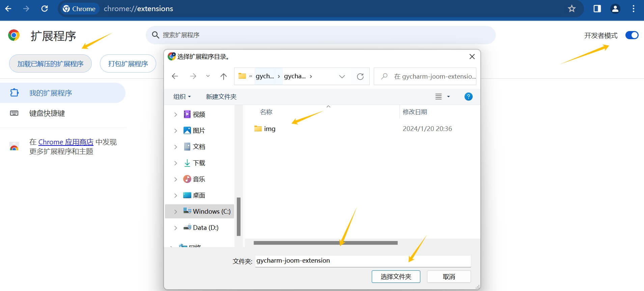Screen dimensions: 644x291
Task: Click 加载已解压的扩展程序 button
Action: tap(50, 63)
